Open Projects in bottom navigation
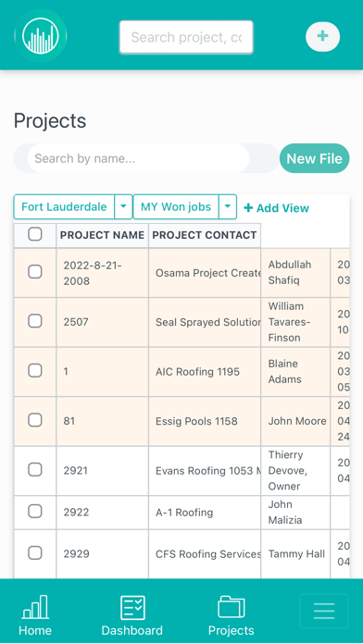 tap(231, 614)
